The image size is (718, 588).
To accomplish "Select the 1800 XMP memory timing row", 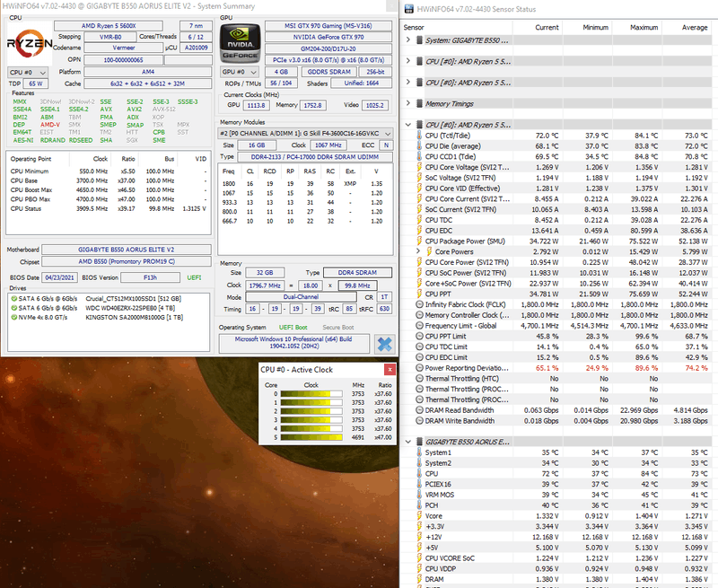I will pos(305,184).
